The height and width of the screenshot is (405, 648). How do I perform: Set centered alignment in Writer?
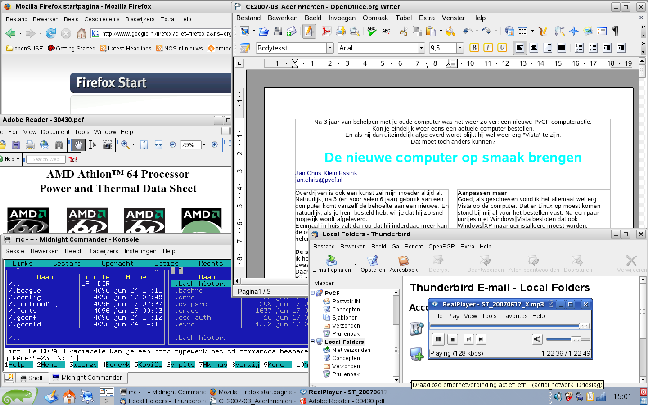pyautogui.click(x=534, y=48)
